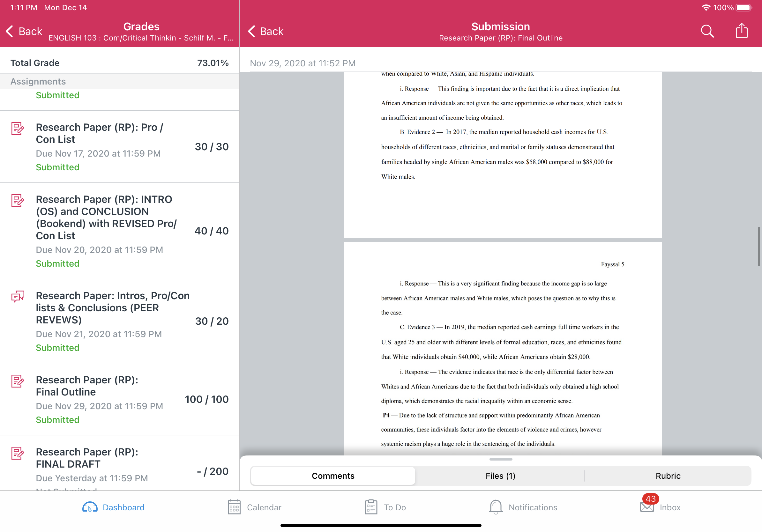Tap the Assignments section header
762x532 pixels.
coord(119,81)
